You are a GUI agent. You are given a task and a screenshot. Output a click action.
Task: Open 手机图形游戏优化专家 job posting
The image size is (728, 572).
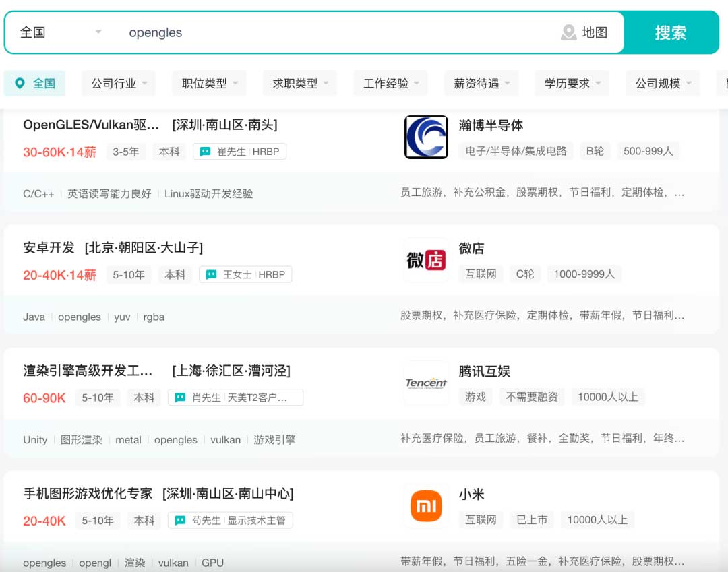(88, 494)
